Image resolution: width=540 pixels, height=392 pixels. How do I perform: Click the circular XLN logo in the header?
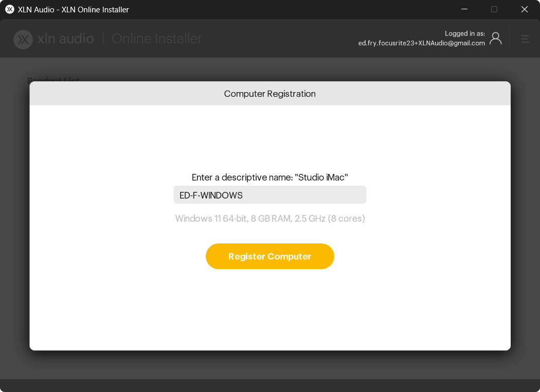[x=23, y=39]
